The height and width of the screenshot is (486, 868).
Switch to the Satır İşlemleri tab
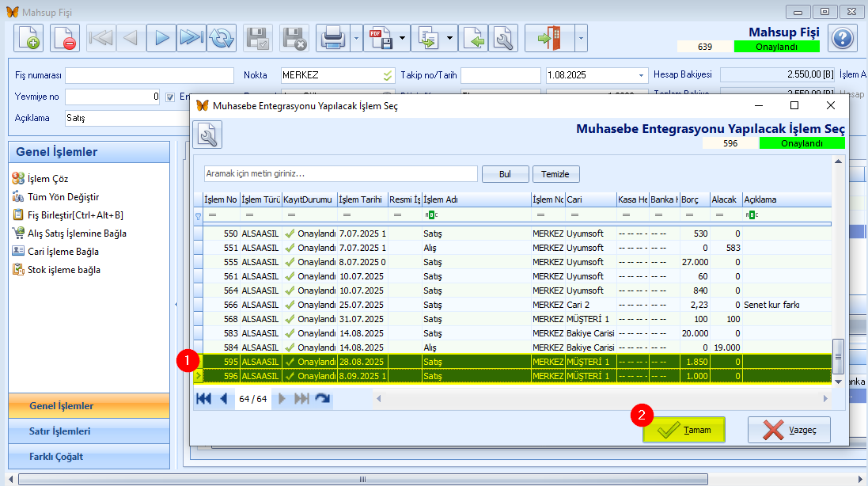pos(60,431)
